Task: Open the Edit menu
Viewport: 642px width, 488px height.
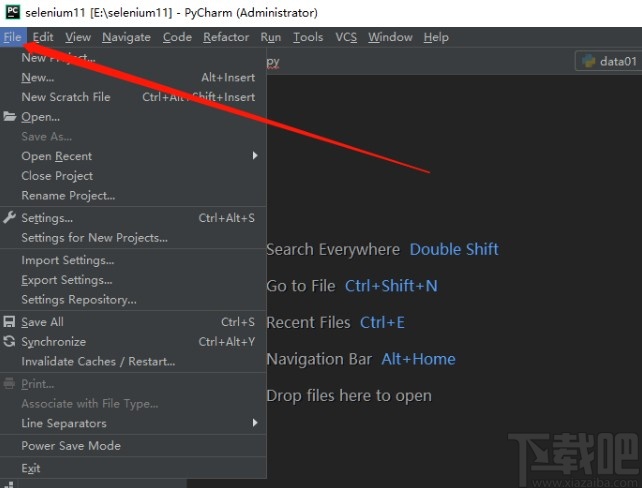Action: pyautogui.click(x=43, y=37)
